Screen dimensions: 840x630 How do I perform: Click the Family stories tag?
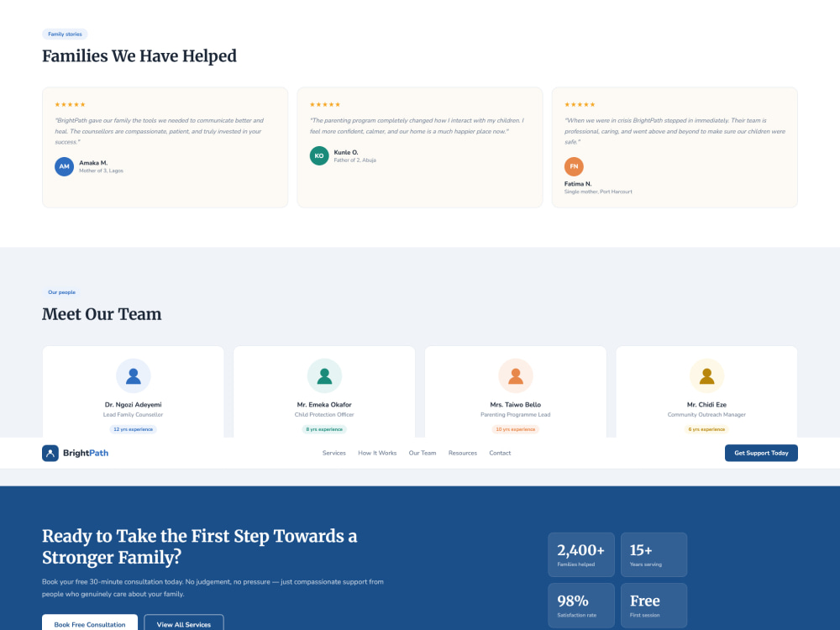65,34
